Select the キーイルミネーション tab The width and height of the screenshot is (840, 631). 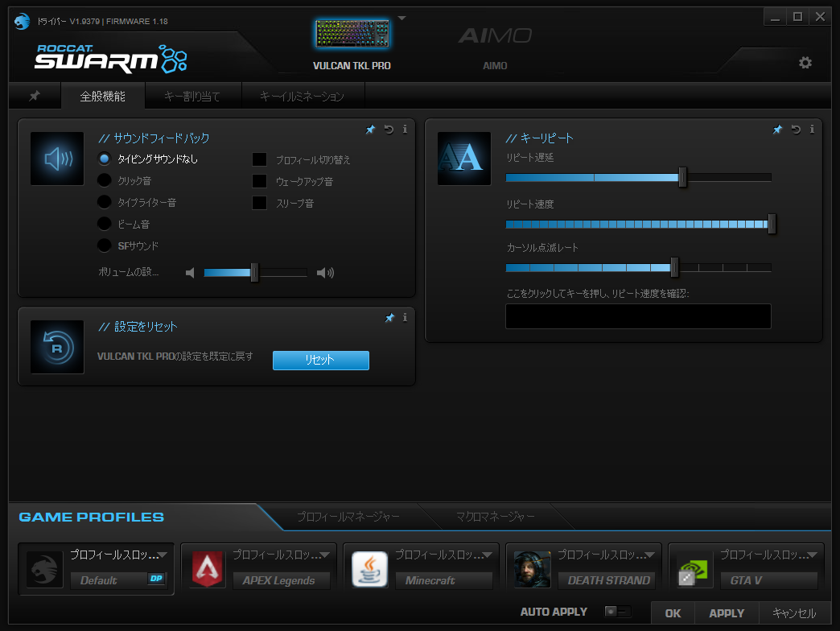pyautogui.click(x=303, y=97)
